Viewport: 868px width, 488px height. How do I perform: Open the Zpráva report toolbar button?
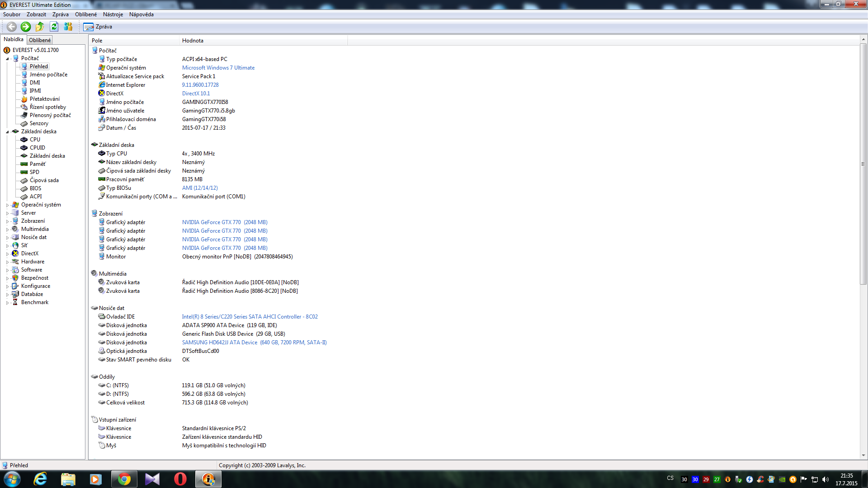(98, 27)
